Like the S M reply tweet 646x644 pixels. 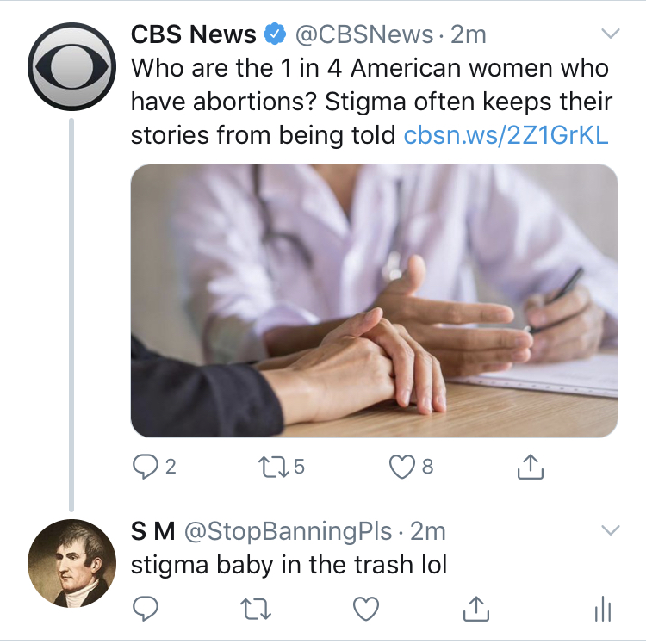[366, 609]
